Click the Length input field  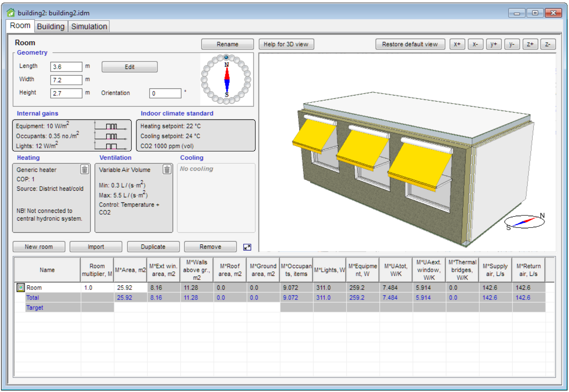click(66, 67)
